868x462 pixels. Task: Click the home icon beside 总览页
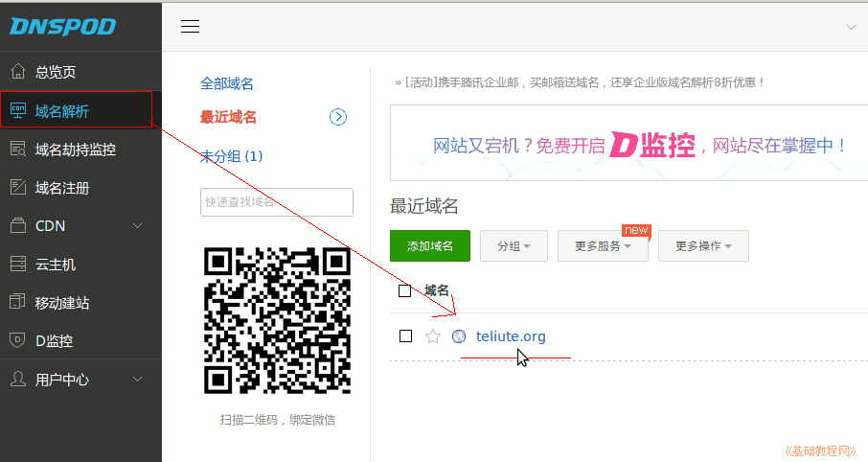coord(18,71)
